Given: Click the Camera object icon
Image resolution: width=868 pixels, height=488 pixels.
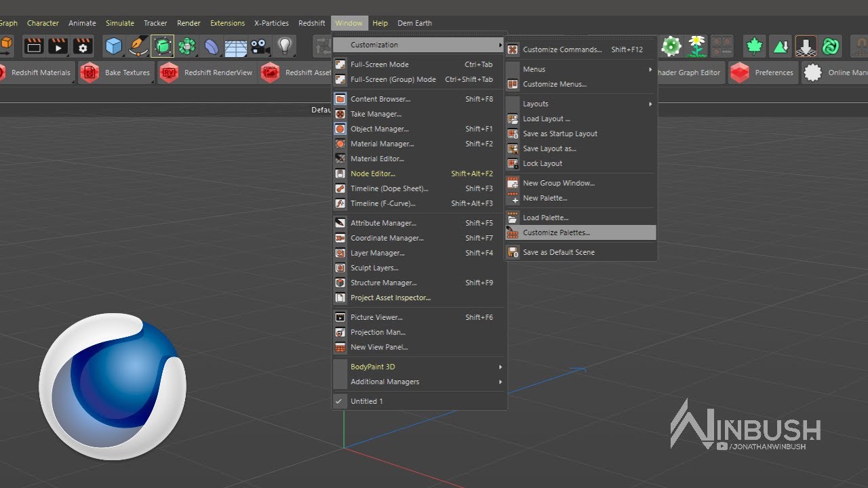Looking at the screenshot, I should click(260, 46).
